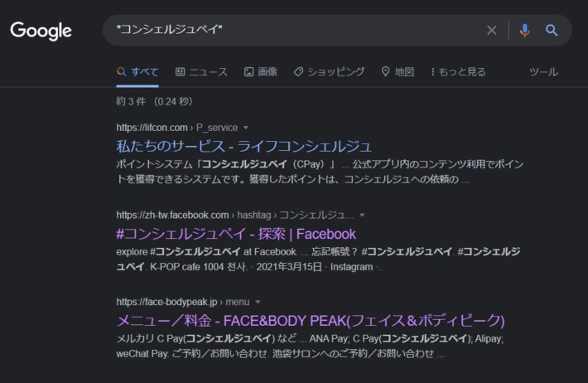Open the 地図 tab
Image resolution: width=588 pixels, height=383 pixels.
click(x=398, y=72)
